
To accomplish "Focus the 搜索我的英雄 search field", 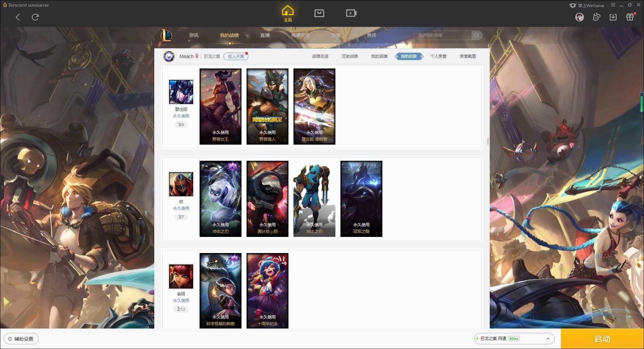I will (443, 35).
